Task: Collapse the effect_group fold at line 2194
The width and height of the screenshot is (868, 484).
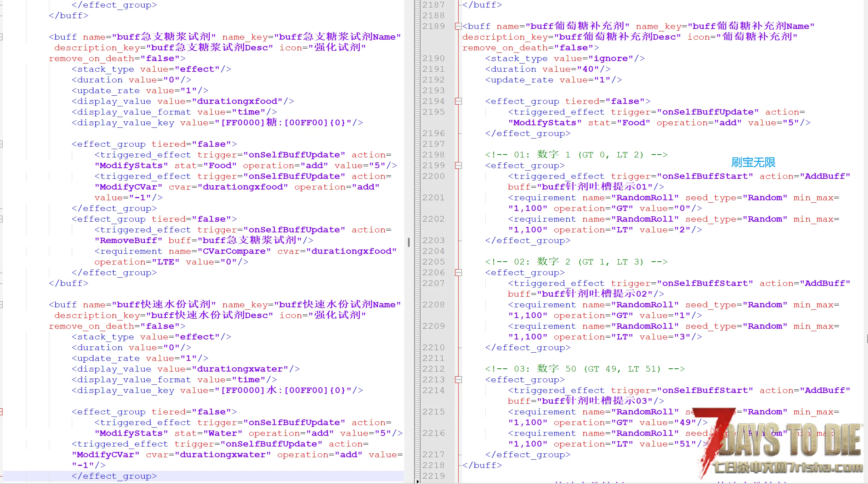Action: [458, 101]
